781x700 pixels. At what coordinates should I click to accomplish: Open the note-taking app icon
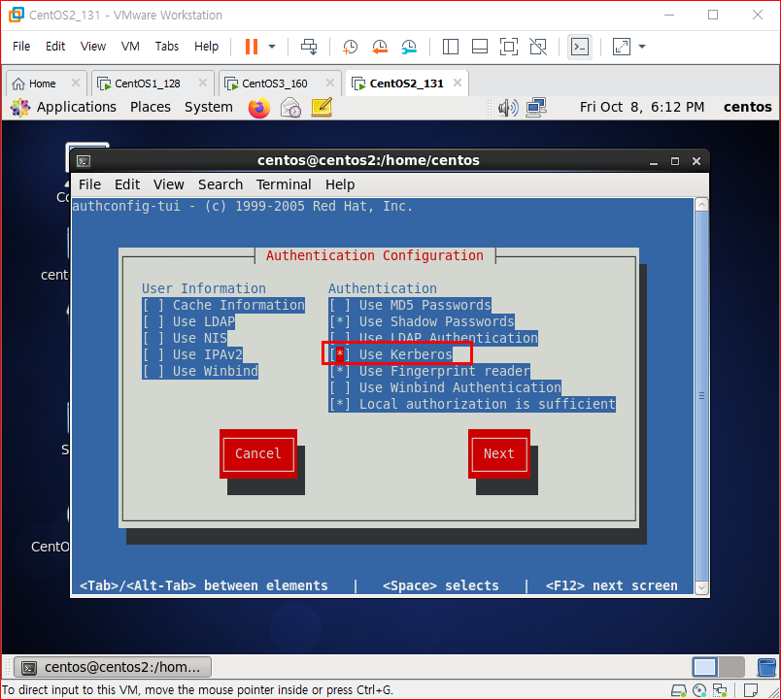(x=322, y=108)
